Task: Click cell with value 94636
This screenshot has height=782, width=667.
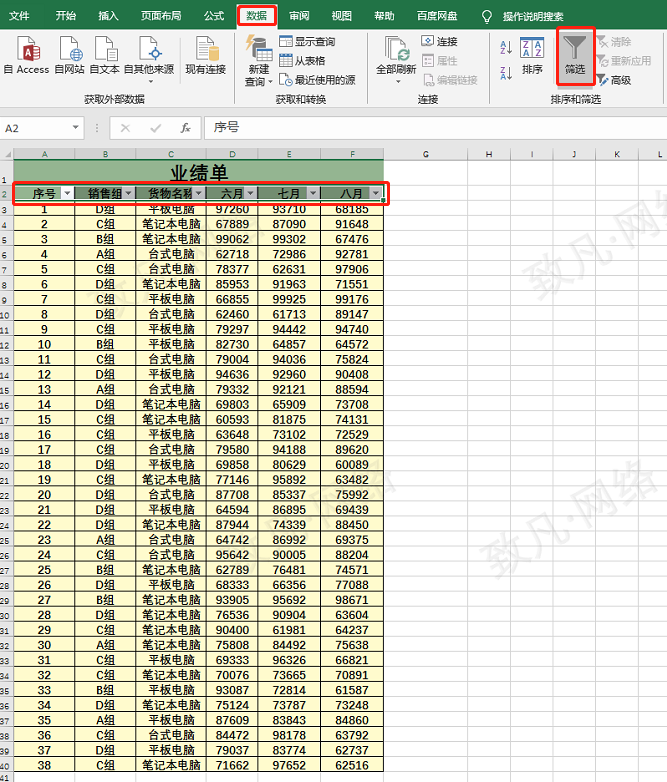Action: pyautogui.click(x=232, y=375)
